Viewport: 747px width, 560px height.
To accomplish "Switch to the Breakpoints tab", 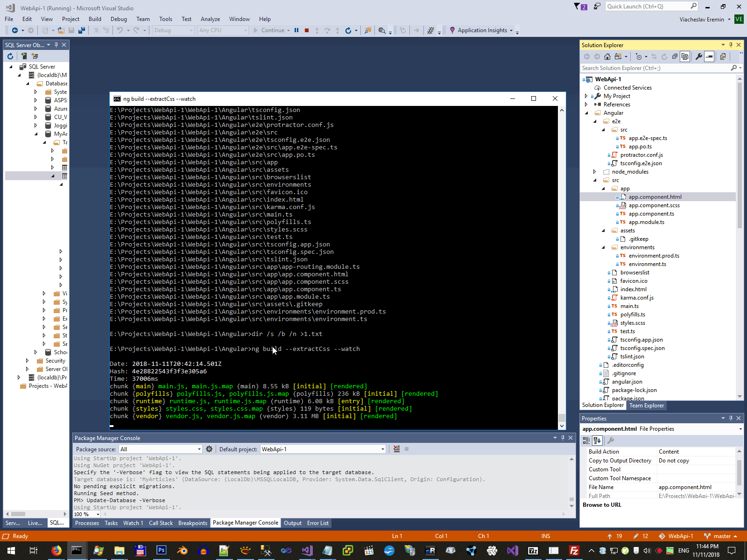I will tap(193, 523).
